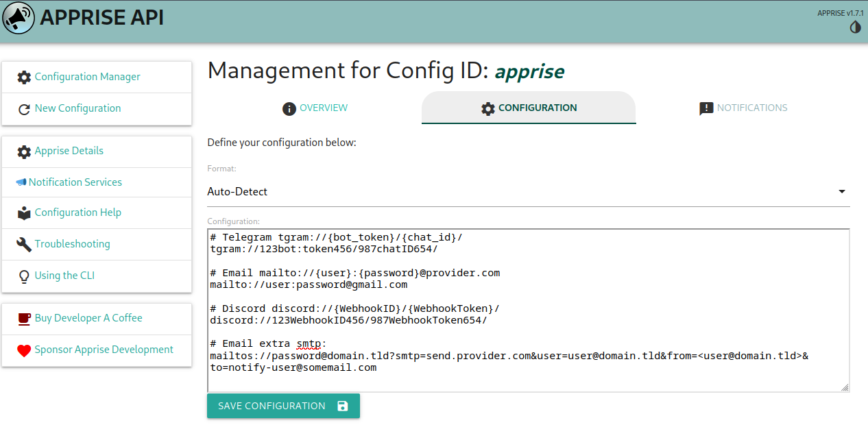The width and height of the screenshot is (868, 425).
Task: Click the Using the CLI lightbulb icon
Action: (24, 276)
